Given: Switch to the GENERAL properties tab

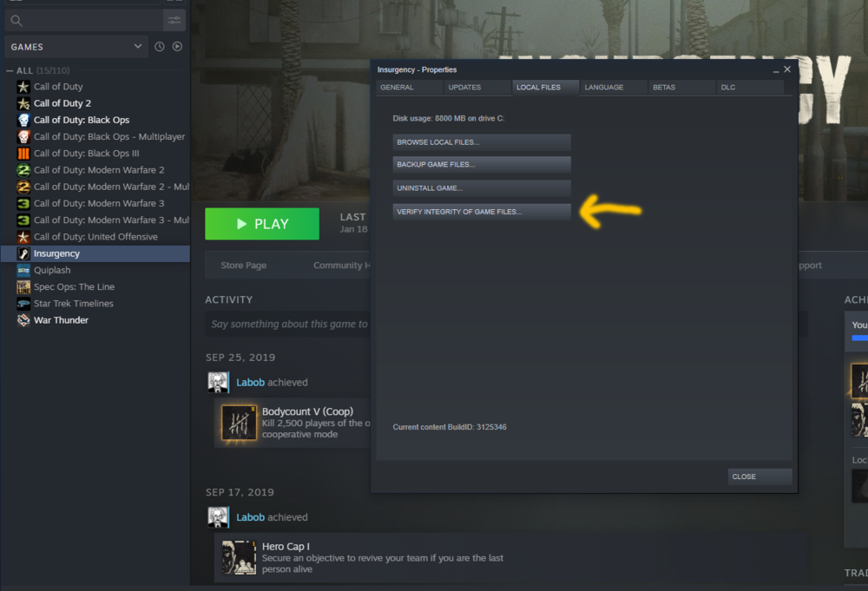Looking at the screenshot, I should 407,88.
